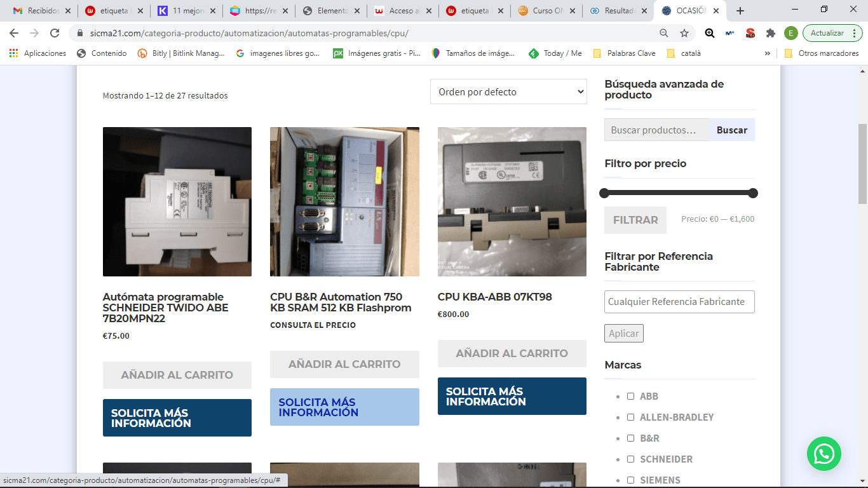Open the Today / Me bookmark
Screen dimensions: 868x488
coord(555,53)
